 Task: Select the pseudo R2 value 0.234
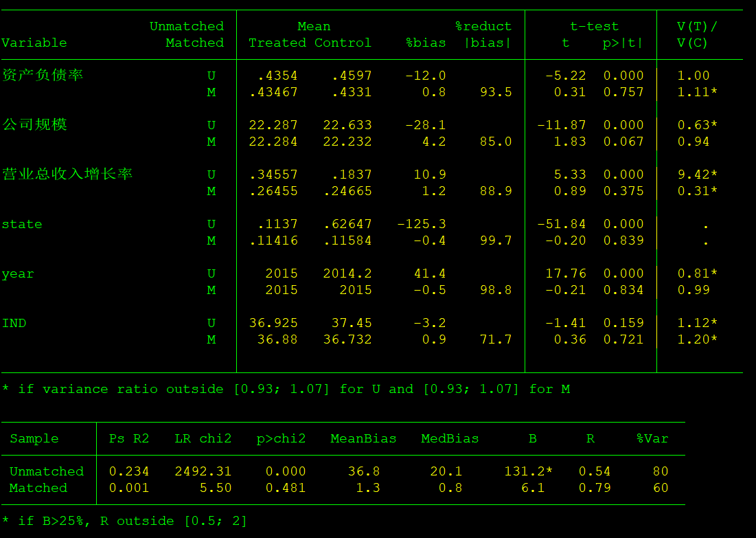pos(128,471)
